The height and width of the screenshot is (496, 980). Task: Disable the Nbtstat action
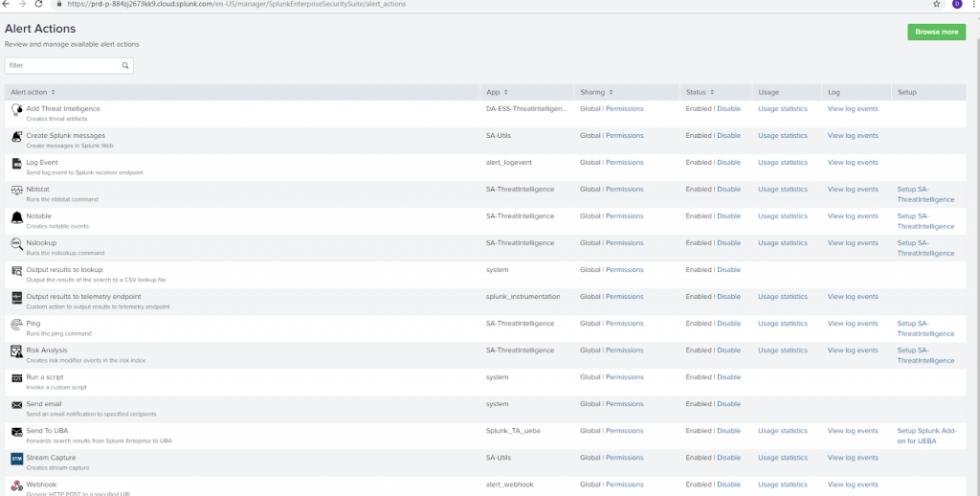coord(728,190)
